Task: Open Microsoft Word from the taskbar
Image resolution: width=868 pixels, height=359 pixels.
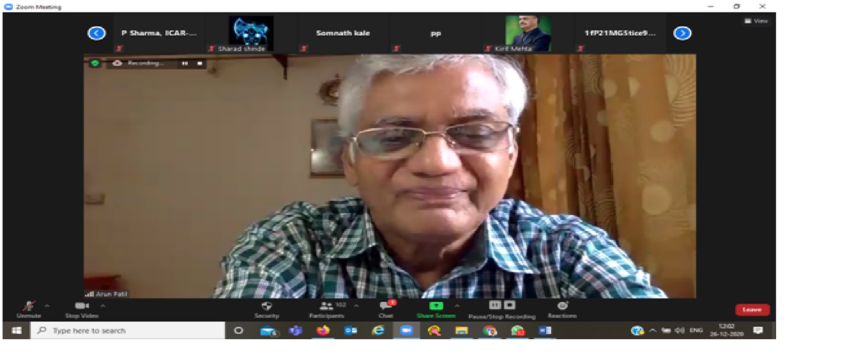Action: point(545,331)
